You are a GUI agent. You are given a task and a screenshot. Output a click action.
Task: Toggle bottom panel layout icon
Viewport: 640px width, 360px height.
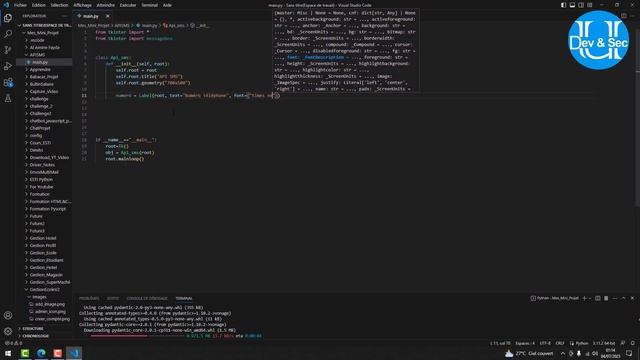(572, 5)
